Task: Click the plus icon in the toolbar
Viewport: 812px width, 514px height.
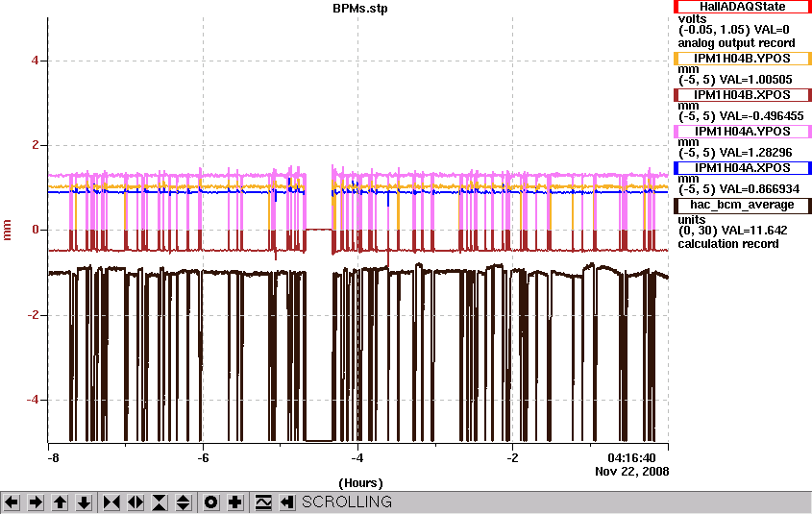Action: (x=235, y=502)
